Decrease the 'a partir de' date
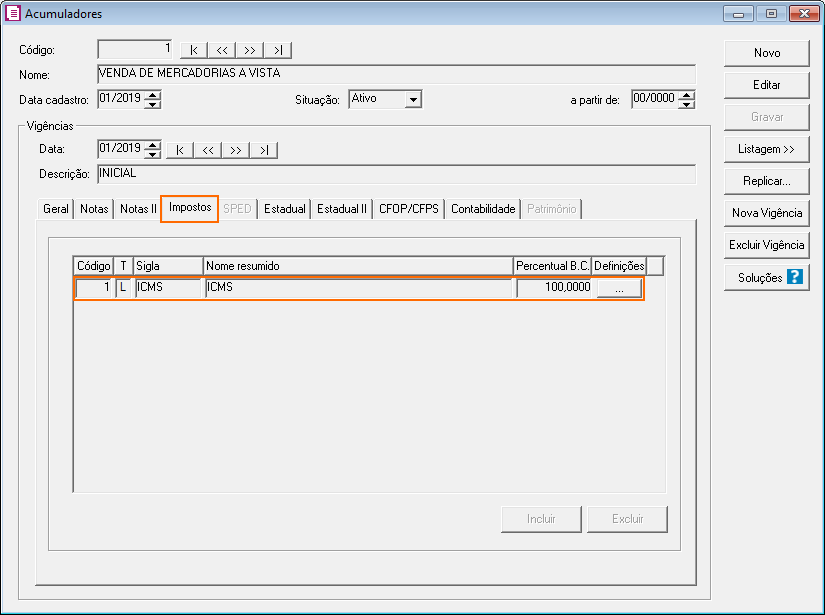Screen dimensions: 825x615 [687, 104]
